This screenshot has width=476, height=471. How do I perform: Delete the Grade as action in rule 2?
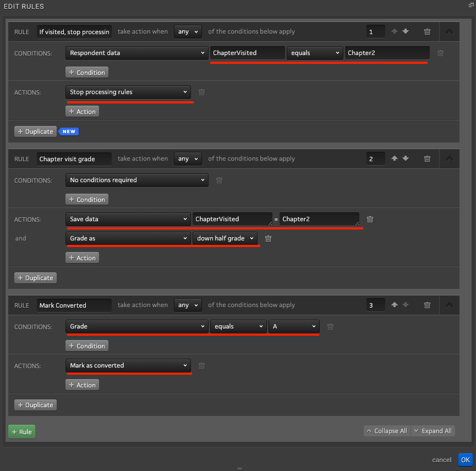pyautogui.click(x=268, y=239)
